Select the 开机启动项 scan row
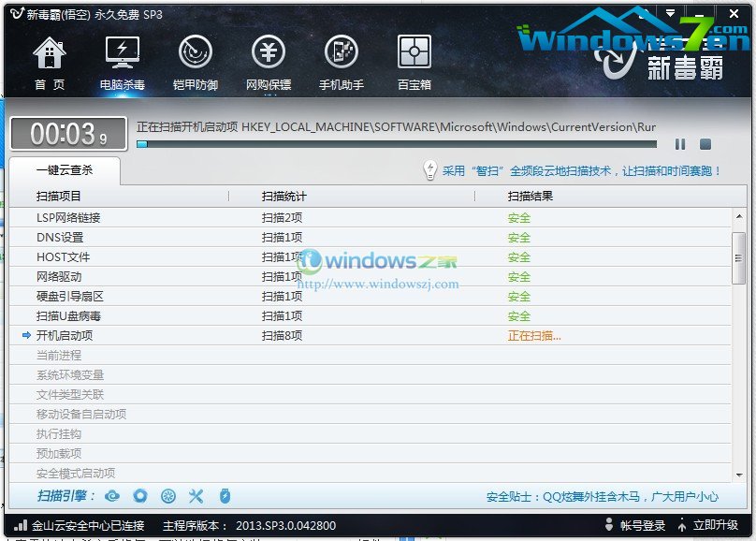 [65, 335]
